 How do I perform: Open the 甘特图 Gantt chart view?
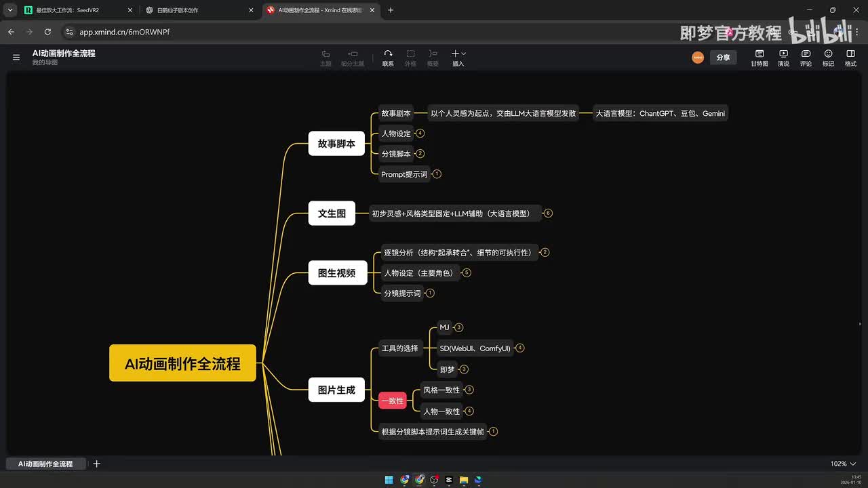[759, 58]
